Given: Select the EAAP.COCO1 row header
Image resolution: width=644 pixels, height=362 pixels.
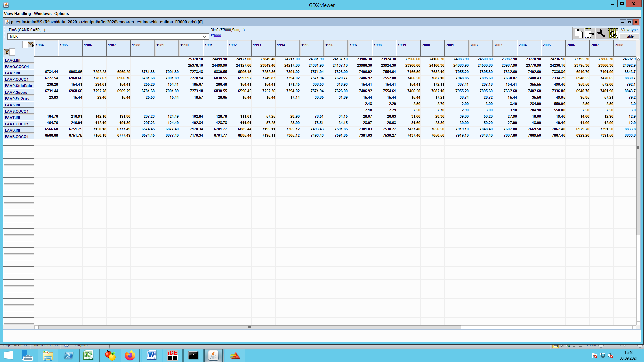Looking at the screenshot, I should [x=19, y=79].
